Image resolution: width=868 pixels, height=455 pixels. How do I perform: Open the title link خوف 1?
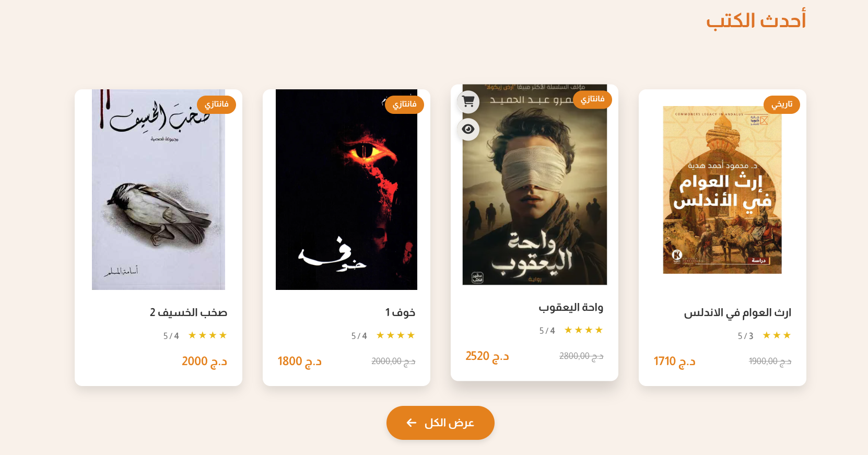tap(401, 312)
